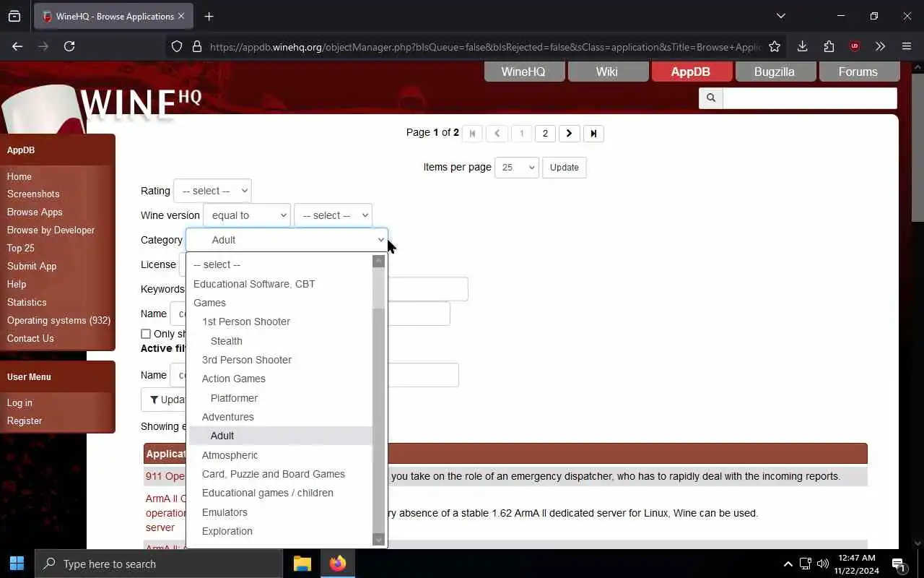Open Top 25 sidebar link
The image size is (924, 578).
(21, 248)
